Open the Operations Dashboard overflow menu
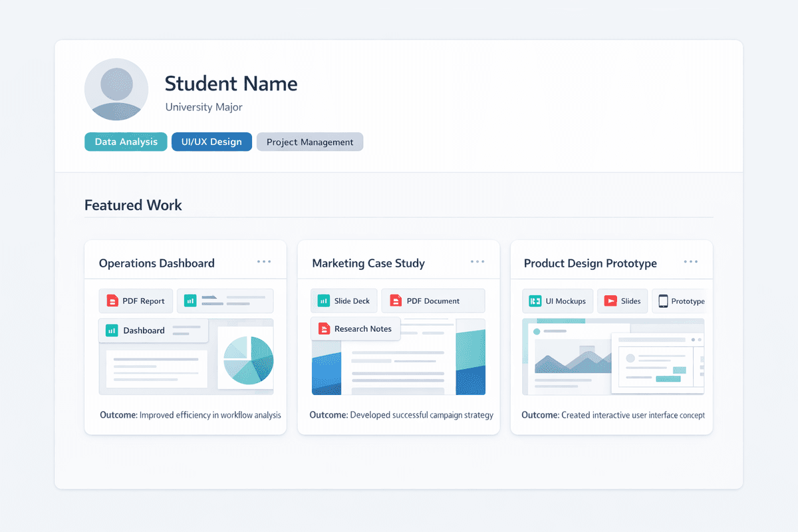This screenshot has width=798, height=532. pyautogui.click(x=263, y=261)
